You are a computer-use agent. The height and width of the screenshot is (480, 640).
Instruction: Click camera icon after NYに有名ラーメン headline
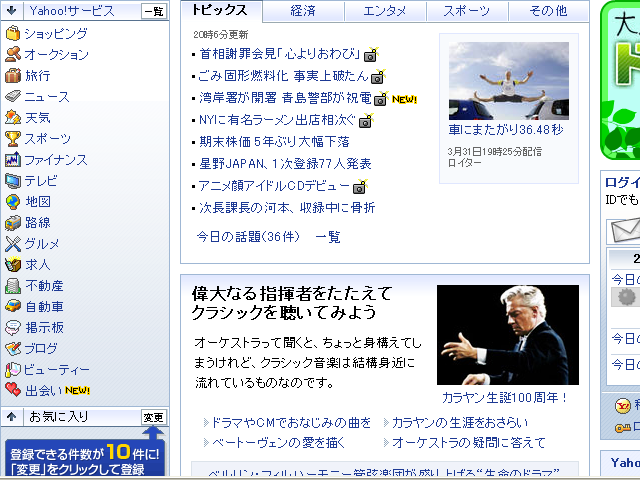[x=366, y=120]
